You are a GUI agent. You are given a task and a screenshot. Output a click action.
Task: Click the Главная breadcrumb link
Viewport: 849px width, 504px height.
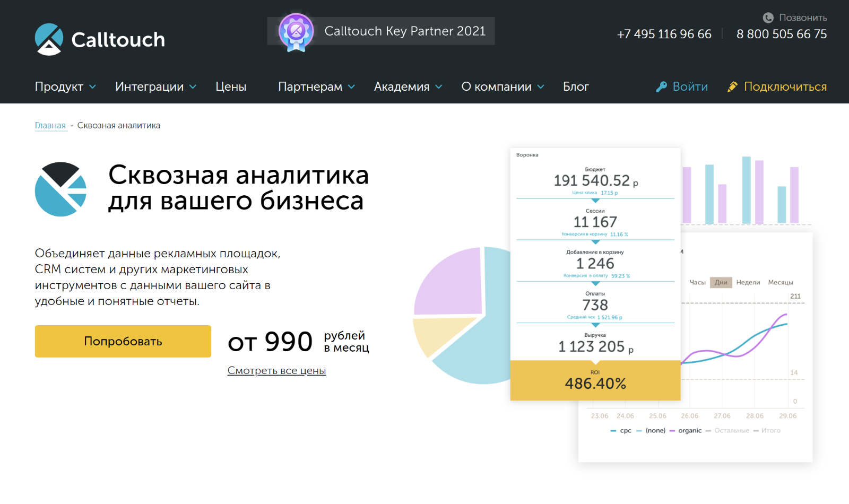pos(50,125)
